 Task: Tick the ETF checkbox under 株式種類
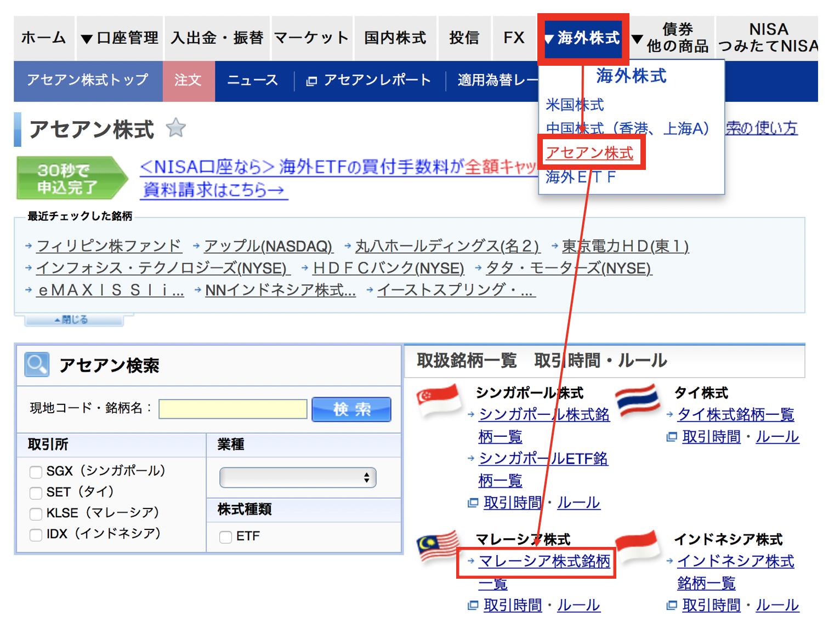coord(225,537)
